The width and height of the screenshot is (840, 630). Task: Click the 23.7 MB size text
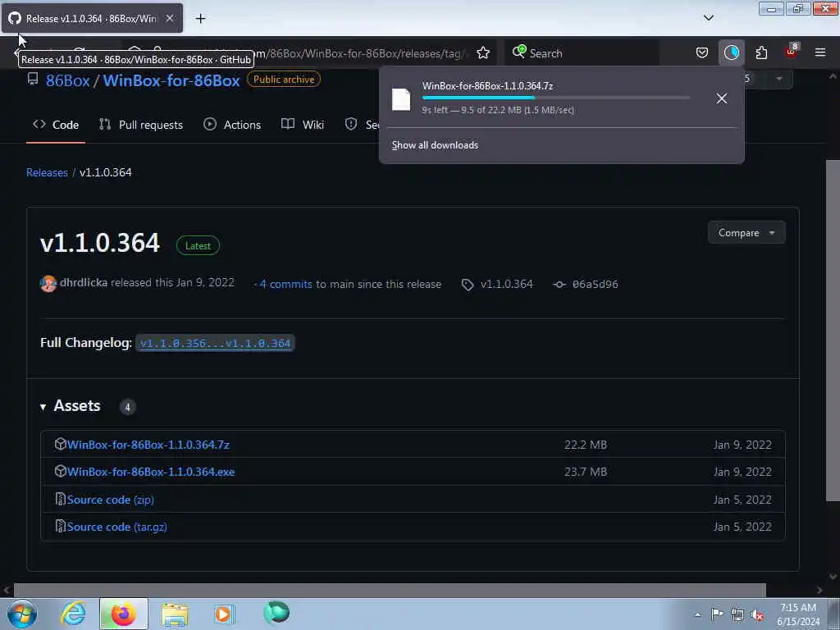click(586, 472)
